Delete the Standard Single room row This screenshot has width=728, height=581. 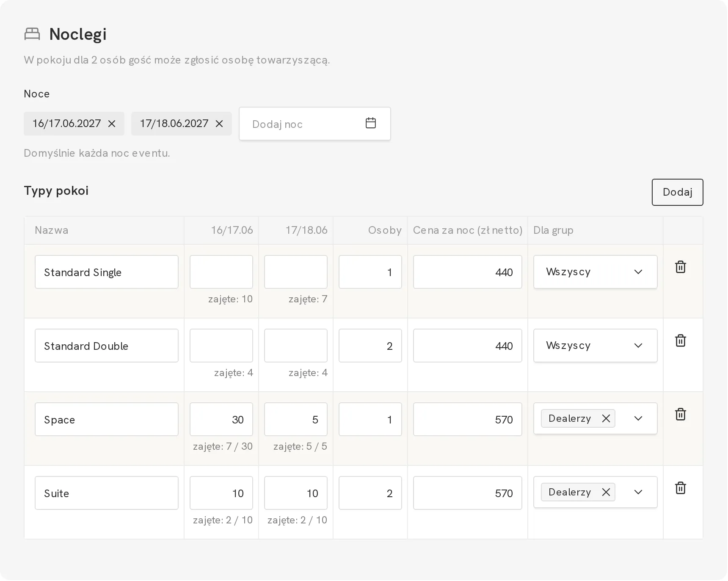[681, 267]
